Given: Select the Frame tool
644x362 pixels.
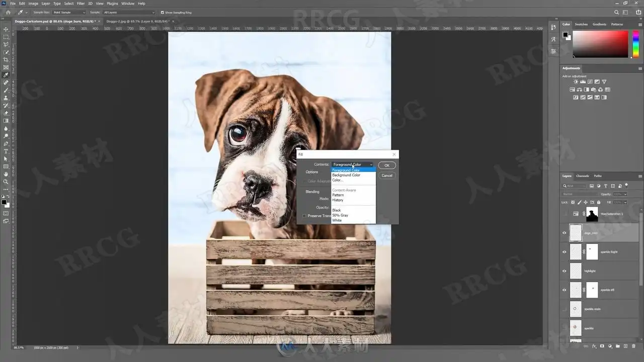Looking at the screenshot, I should click(6, 67).
